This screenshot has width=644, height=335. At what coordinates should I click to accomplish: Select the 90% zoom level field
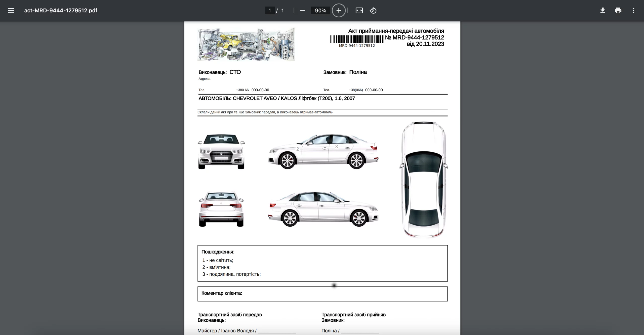tap(320, 10)
